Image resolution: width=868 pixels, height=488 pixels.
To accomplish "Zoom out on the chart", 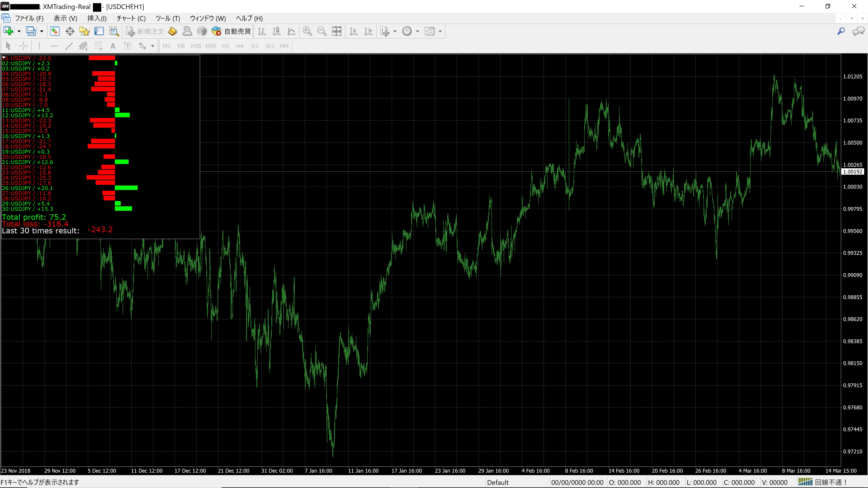I will 322,31.
